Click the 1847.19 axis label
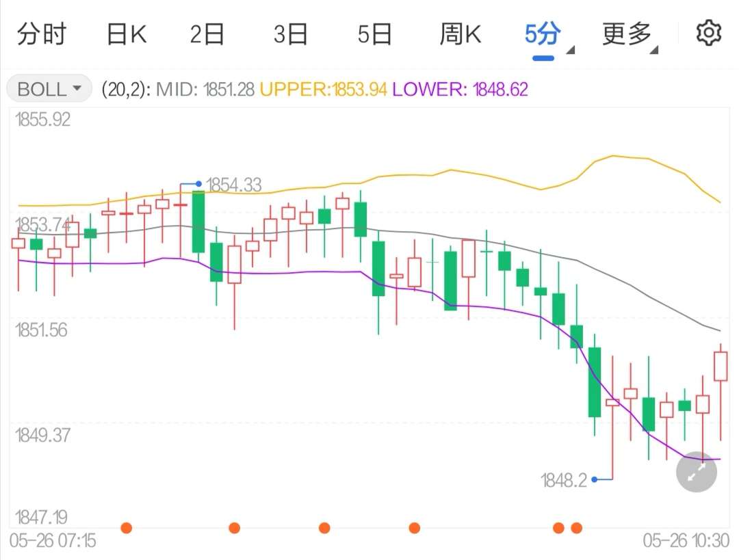739x560 pixels. (x=42, y=517)
